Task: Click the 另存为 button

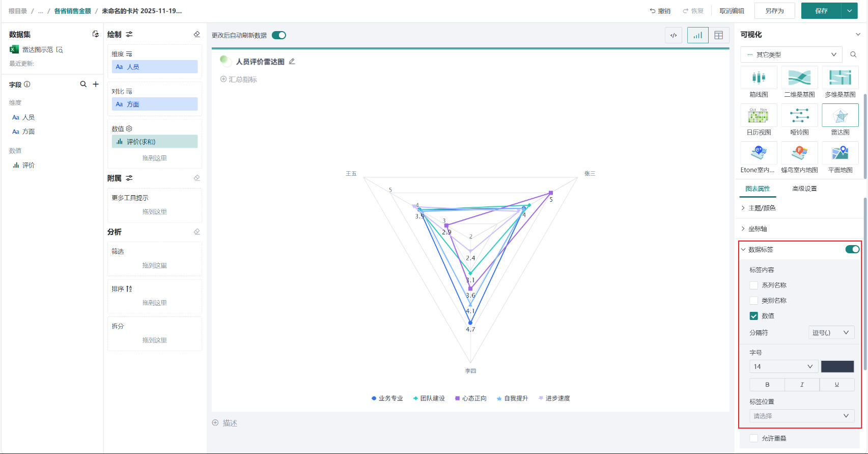Action: point(774,11)
